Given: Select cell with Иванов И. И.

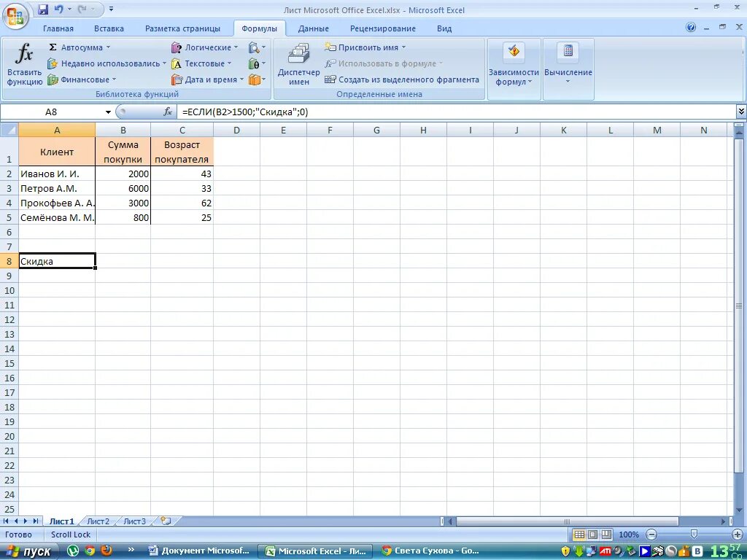Looking at the screenshot, I should pyautogui.click(x=57, y=174).
